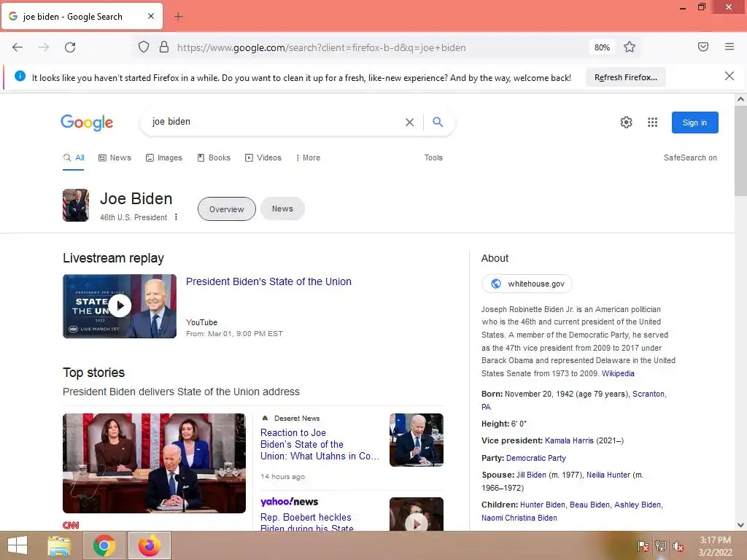Open more options beside 46th U.S. President
The image size is (747, 560).
click(x=176, y=217)
